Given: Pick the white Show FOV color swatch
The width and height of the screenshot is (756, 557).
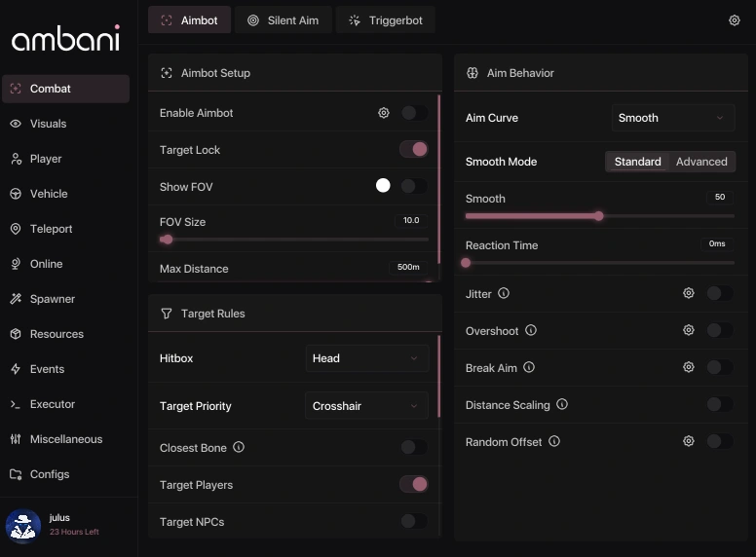Looking at the screenshot, I should tap(383, 186).
